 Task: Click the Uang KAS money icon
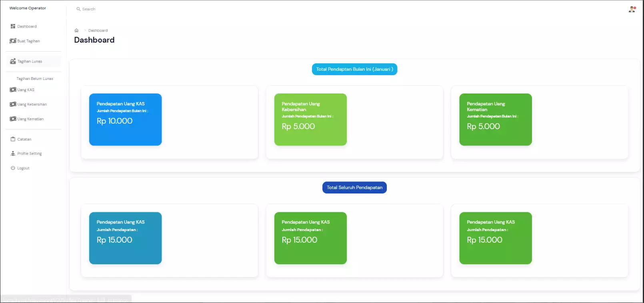(13, 90)
